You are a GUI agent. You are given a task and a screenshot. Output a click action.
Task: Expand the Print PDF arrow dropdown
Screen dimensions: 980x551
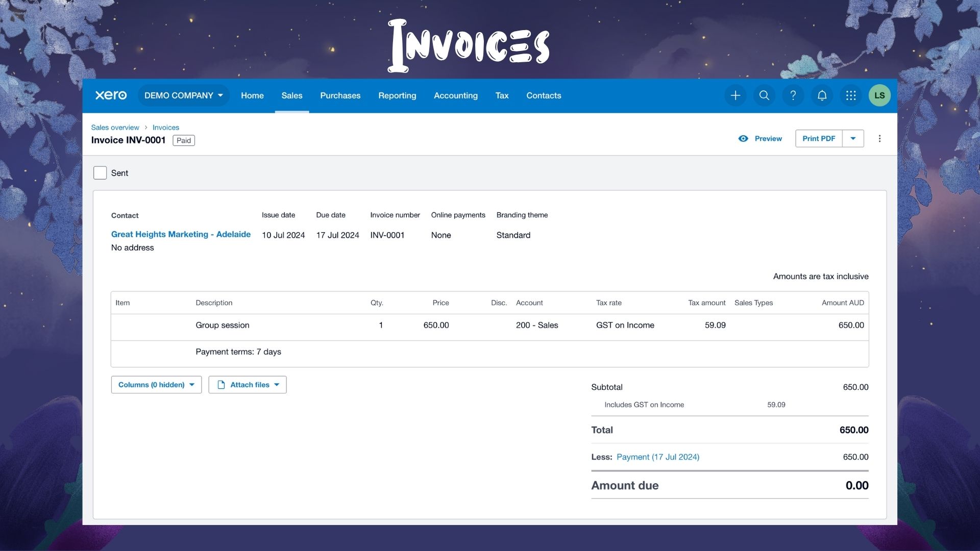[852, 139]
